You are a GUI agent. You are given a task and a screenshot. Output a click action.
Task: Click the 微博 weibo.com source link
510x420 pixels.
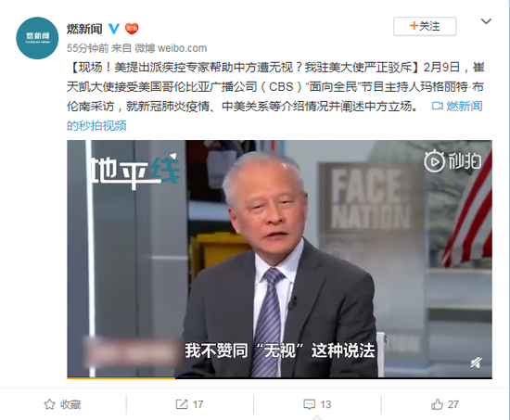171,48
